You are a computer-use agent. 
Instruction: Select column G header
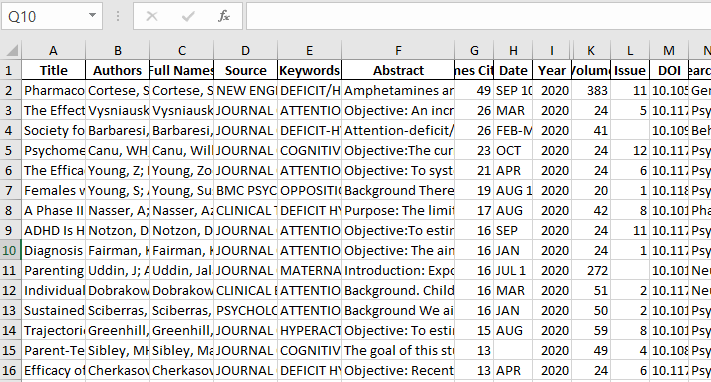[474, 50]
